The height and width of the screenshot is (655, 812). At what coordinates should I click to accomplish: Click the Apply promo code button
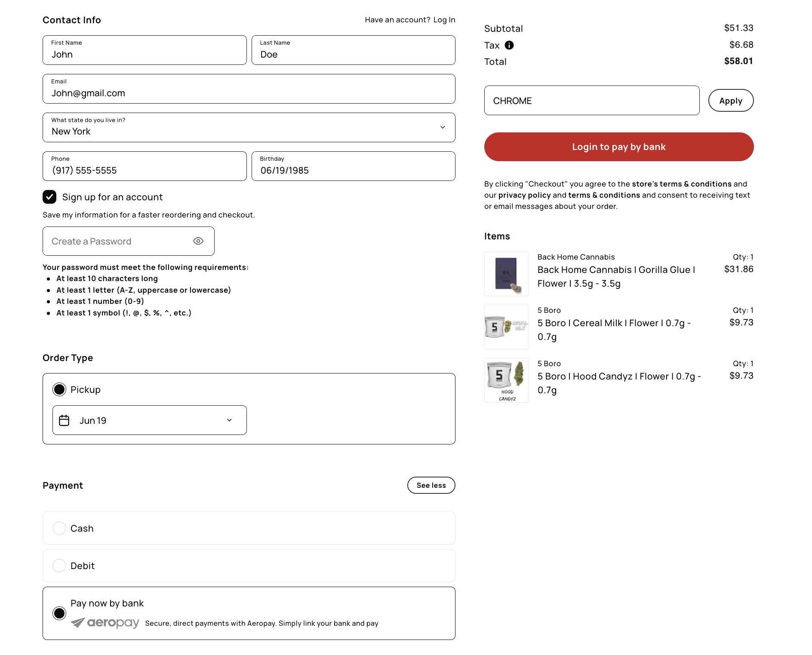[x=731, y=101]
